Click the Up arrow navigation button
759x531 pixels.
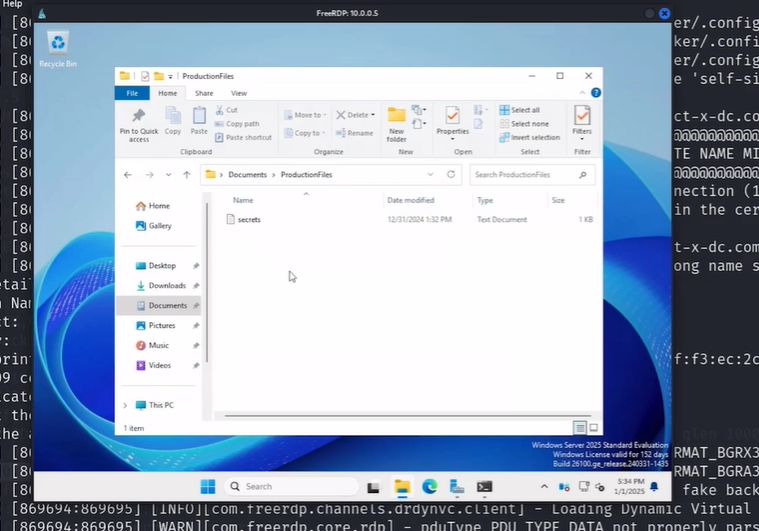(x=186, y=175)
